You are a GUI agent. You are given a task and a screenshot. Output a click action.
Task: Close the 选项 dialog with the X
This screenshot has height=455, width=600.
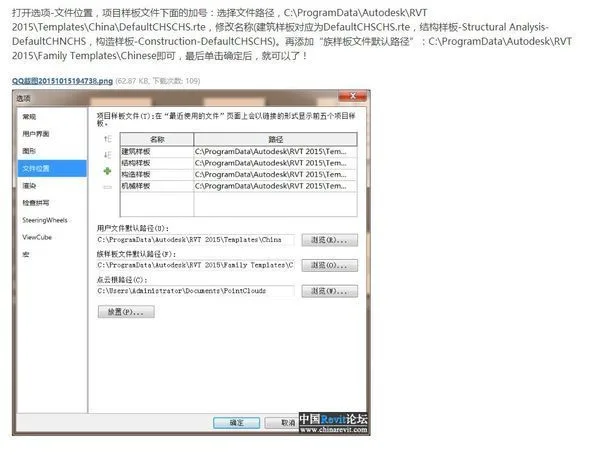click(x=353, y=96)
